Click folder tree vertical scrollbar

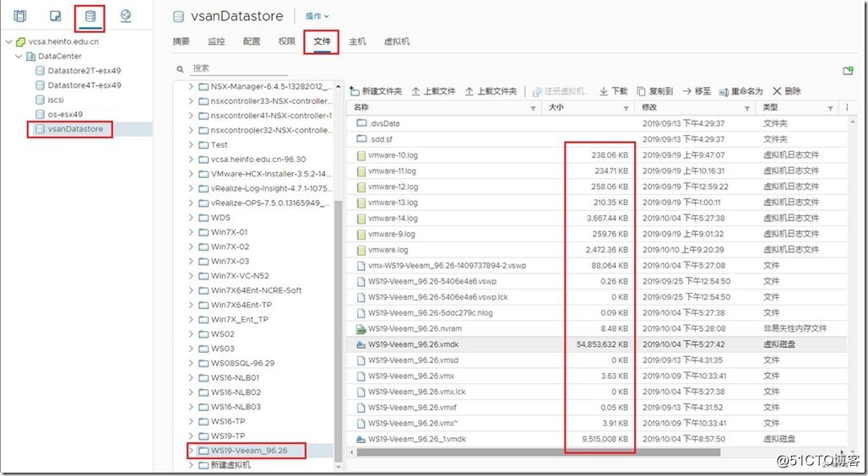(x=339, y=332)
